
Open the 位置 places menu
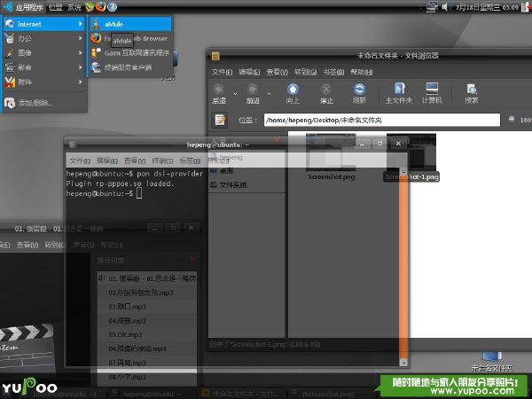coord(55,7)
